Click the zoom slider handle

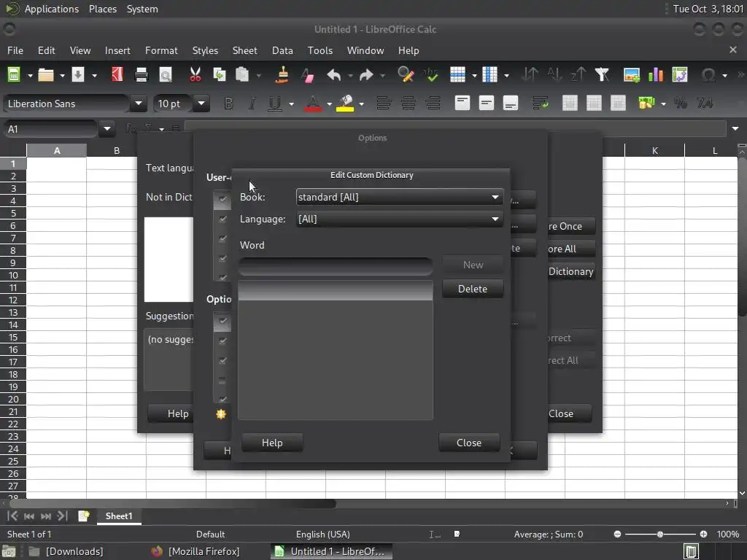[659, 534]
